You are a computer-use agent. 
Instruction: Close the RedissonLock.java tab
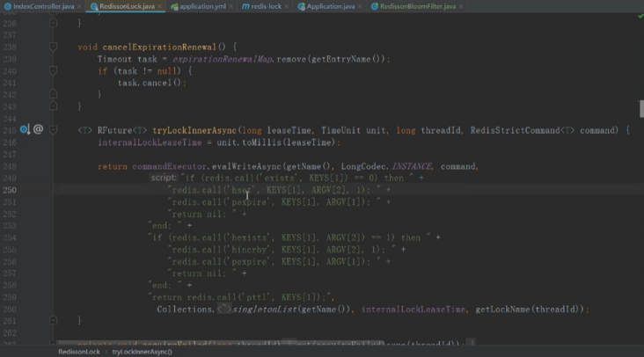coord(159,6)
